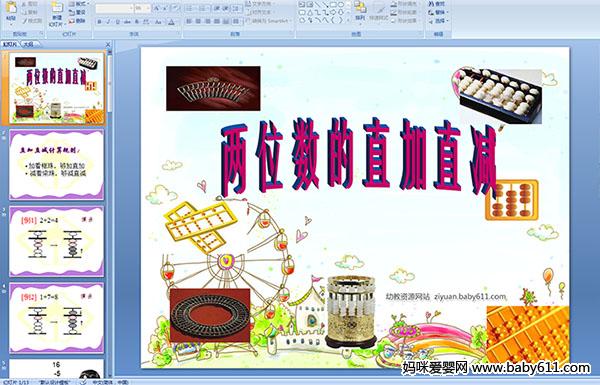Click the increase font size icon

pyautogui.click(x=157, y=8)
